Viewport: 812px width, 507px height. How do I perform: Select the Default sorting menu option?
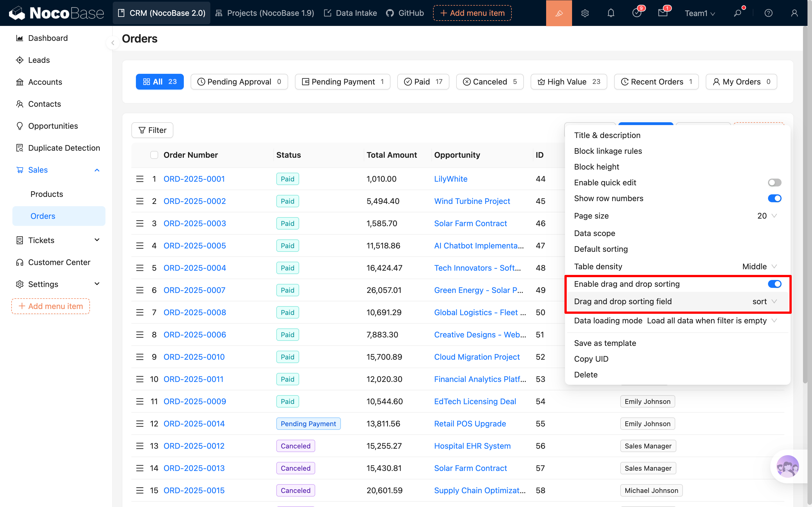(601, 249)
